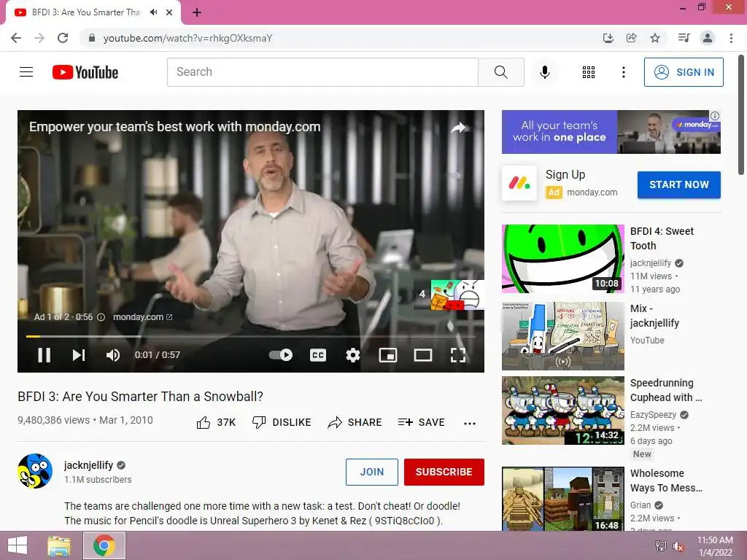Share this page from address bar
The image size is (747, 560).
(x=631, y=38)
